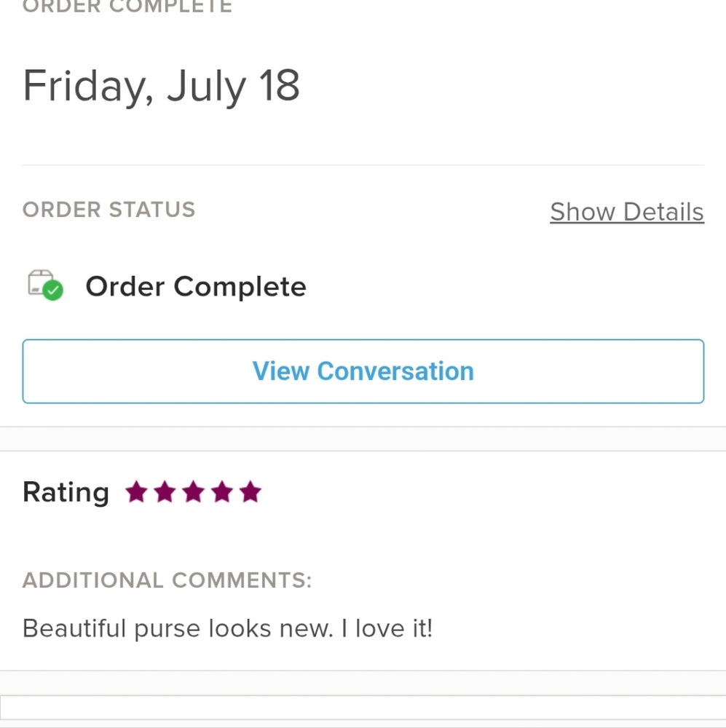Click the Rating label

point(66,493)
